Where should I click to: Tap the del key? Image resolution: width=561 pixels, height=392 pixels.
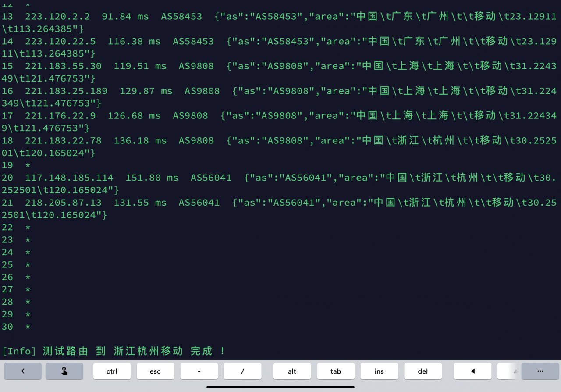pos(423,371)
